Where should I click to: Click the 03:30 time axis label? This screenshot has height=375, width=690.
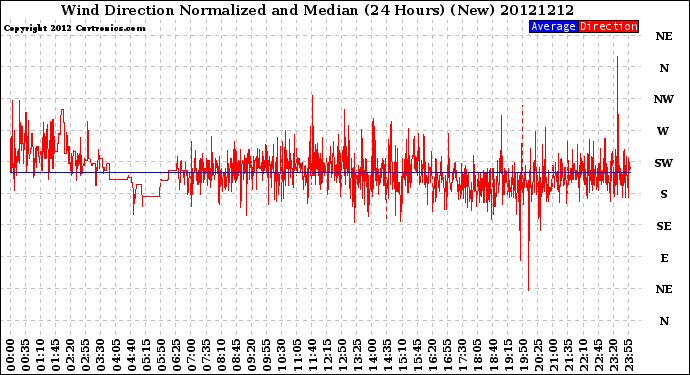[x=101, y=355]
